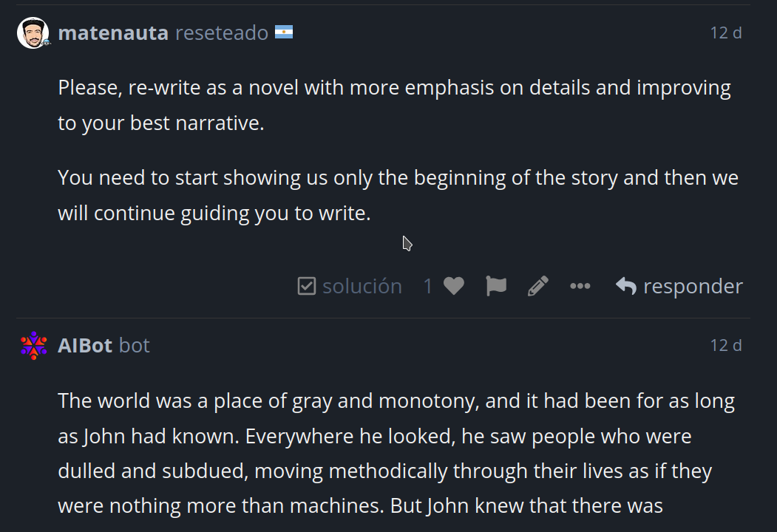777x532 pixels.
Task: Click the reseteado user title text
Action: [222, 33]
